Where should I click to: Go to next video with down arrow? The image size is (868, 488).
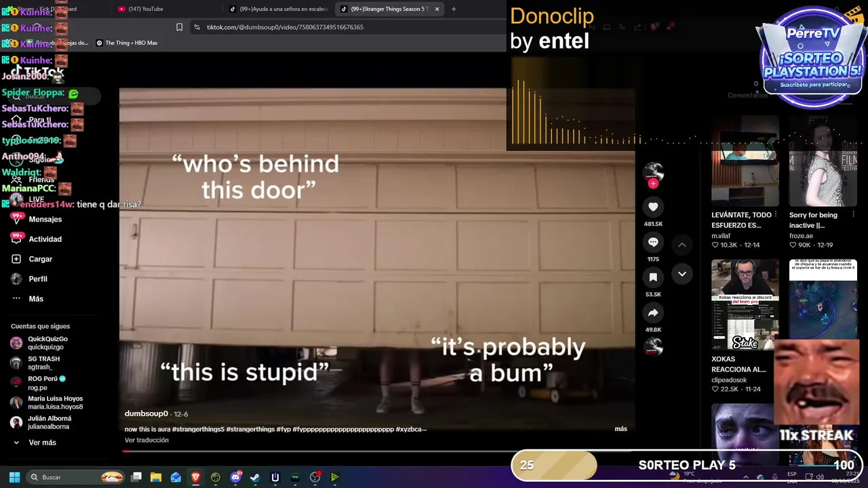(x=682, y=274)
